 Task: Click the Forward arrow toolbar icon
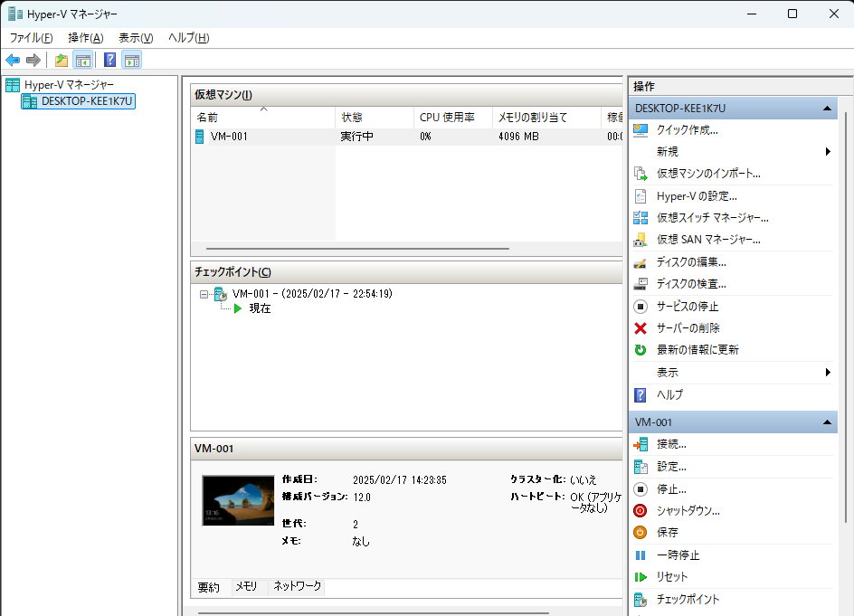[33, 60]
